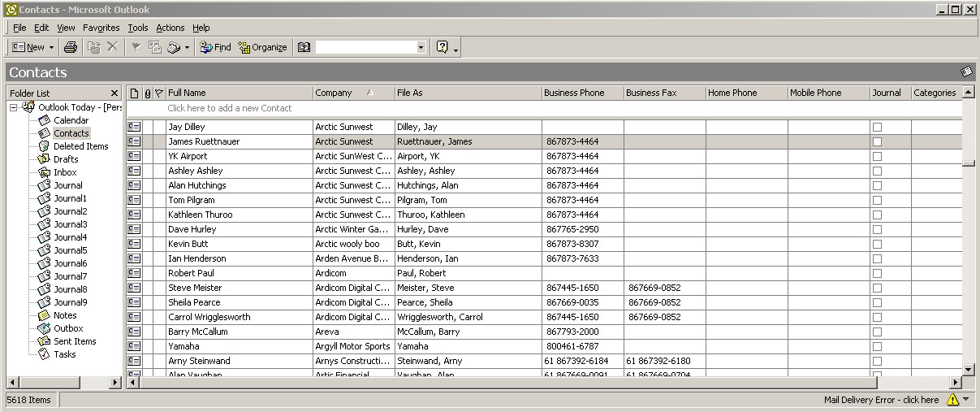980x412 pixels.
Task: Toggle Journal checkbox for Jay Dilley
Action: 877,127
